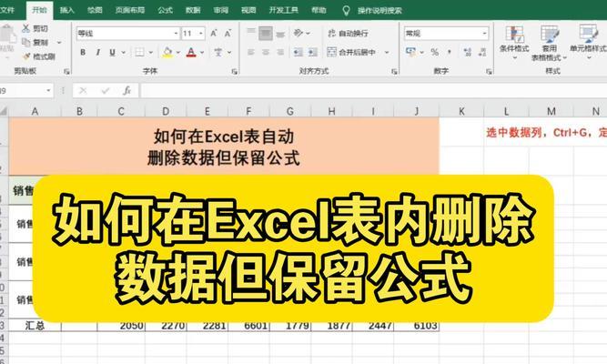Select the cell containing 6601

tap(249, 326)
